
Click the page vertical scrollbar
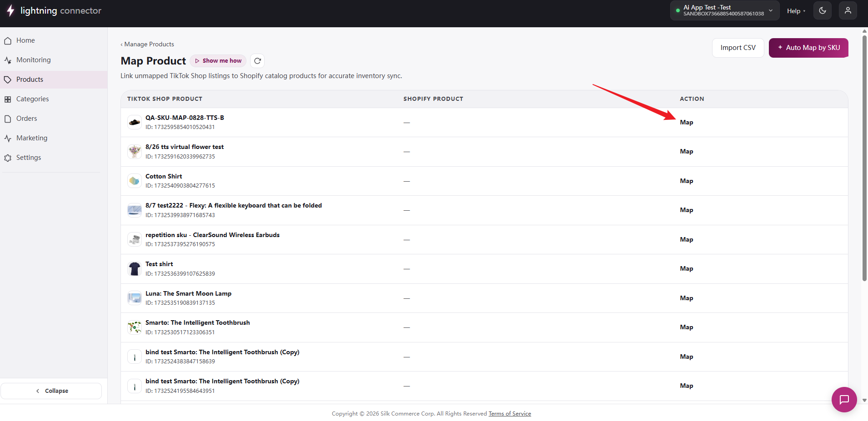click(864, 158)
